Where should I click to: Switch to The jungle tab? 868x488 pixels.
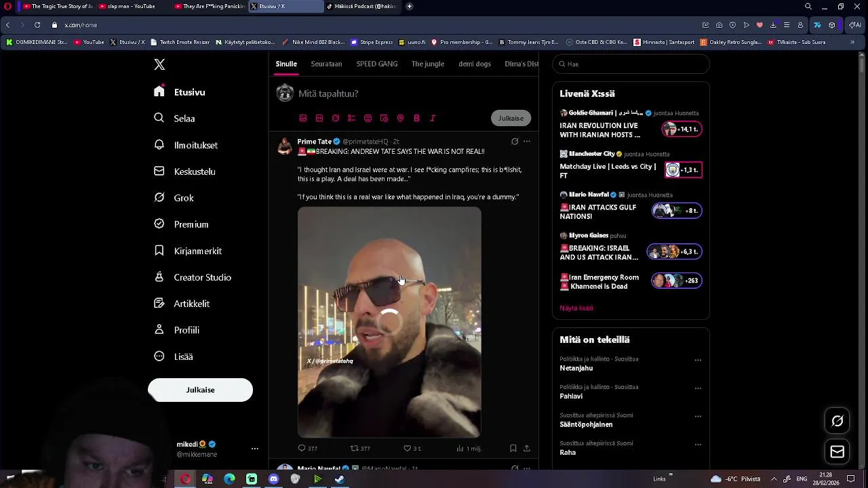(428, 64)
